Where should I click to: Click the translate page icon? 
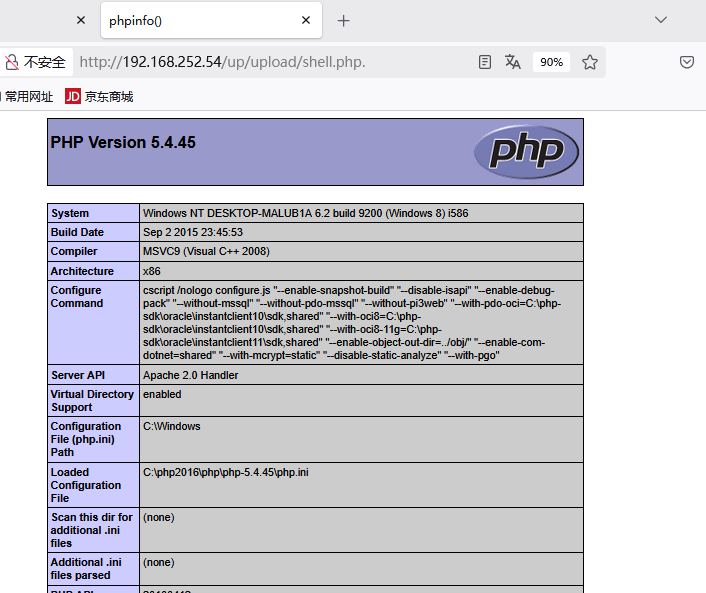point(513,62)
